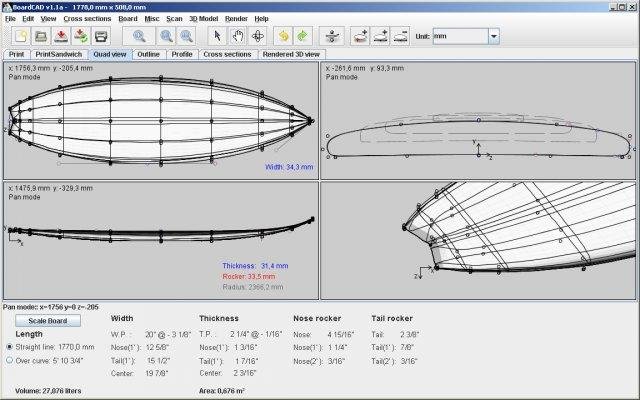This screenshot has height=400, width=640.
Task: Open the Render menu
Action: 236,19
